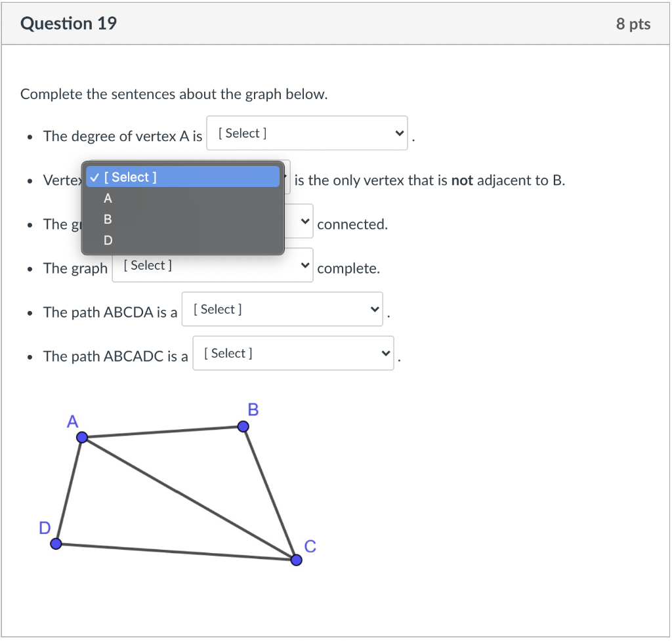Click the 8 pts label
This screenshot has width=672, height=641.
pyautogui.click(x=633, y=24)
